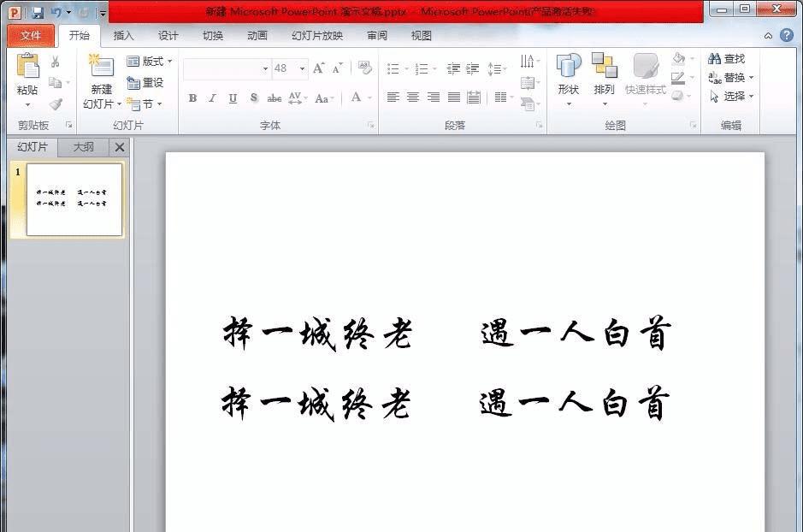The height and width of the screenshot is (532, 803).
Task: Click the shape outline pen
Action: (x=678, y=78)
